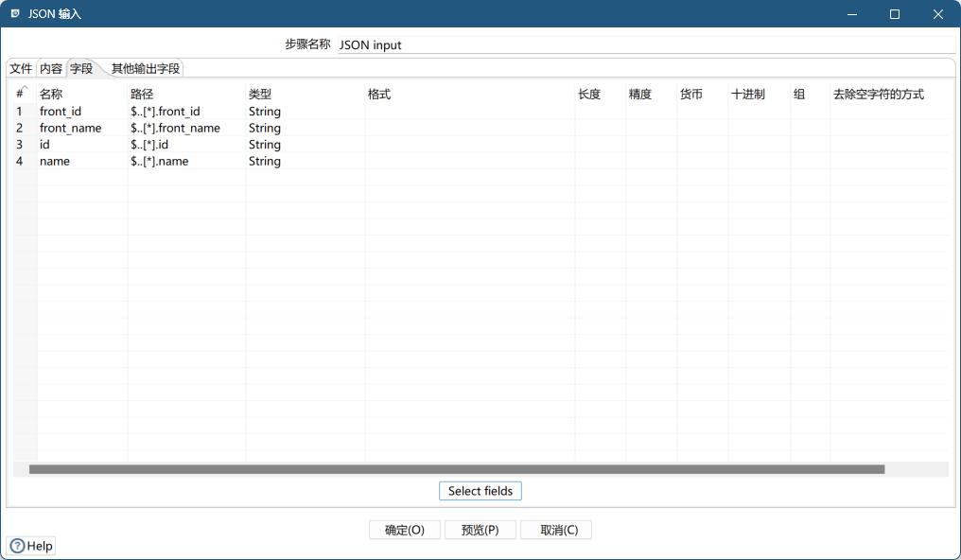Click the 名称 column header

point(50,94)
